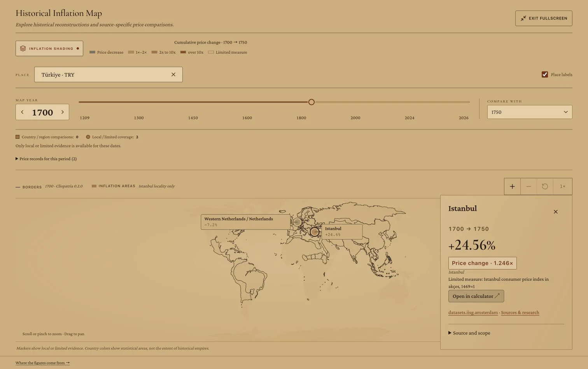Close the Istanbul detail panel
588x369 pixels.
[x=556, y=212]
